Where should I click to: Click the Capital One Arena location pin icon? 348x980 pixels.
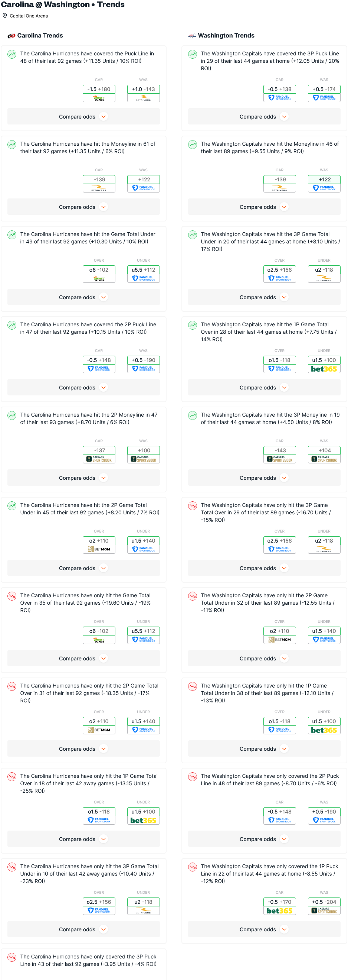pyautogui.click(x=5, y=16)
